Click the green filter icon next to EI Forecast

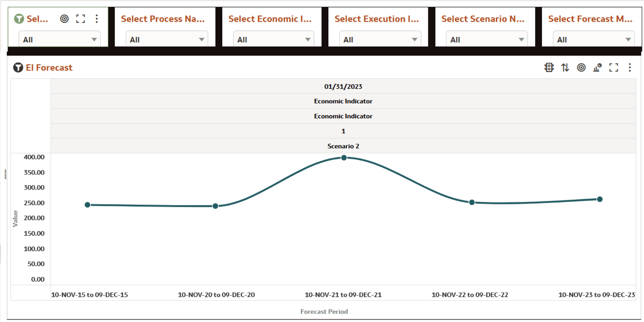[x=18, y=67]
